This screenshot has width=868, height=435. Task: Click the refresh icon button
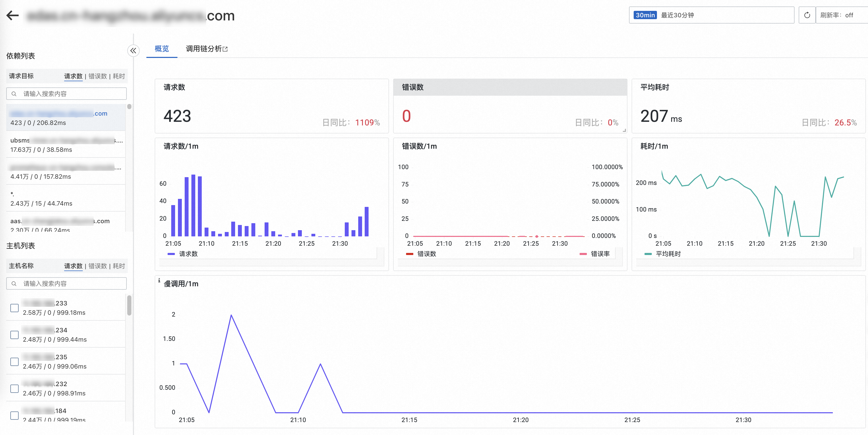(x=807, y=15)
